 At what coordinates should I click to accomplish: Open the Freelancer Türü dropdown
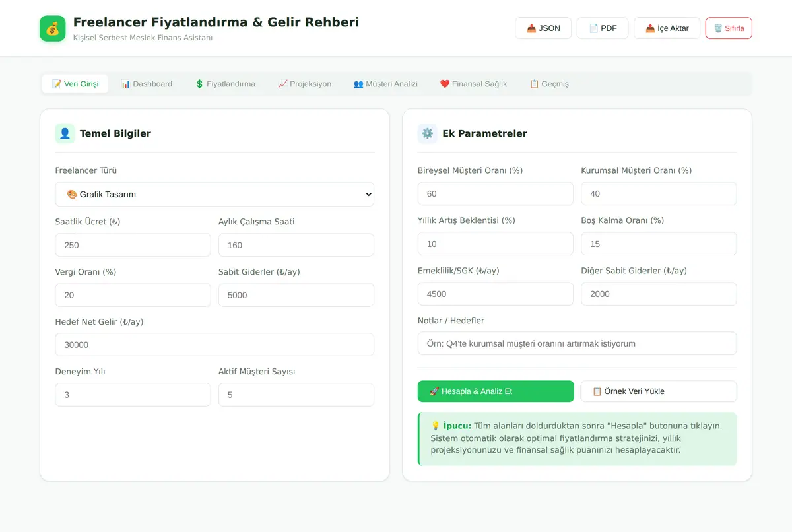pos(214,195)
